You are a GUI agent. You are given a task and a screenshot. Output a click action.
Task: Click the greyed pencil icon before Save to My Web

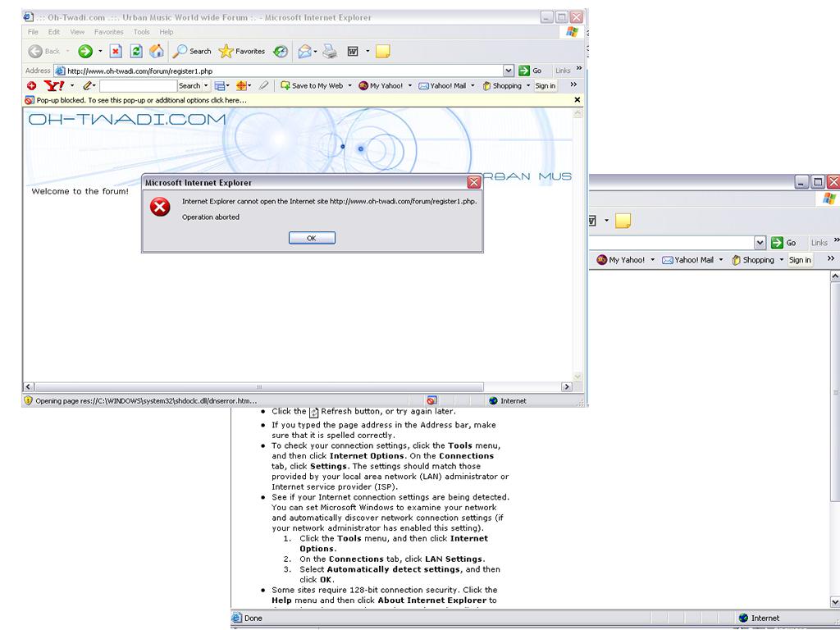point(263,85)
